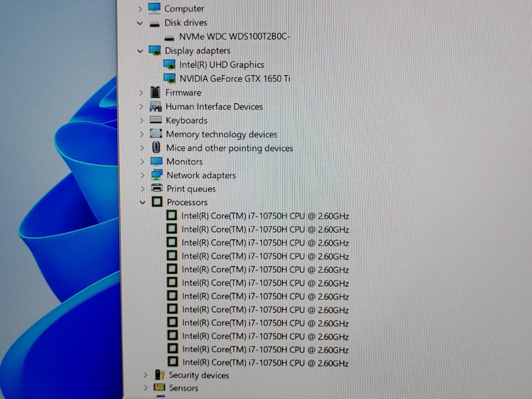Click the Display adapters category icon
The height and width of the screenshot is (399, 532).
point(155,51)
